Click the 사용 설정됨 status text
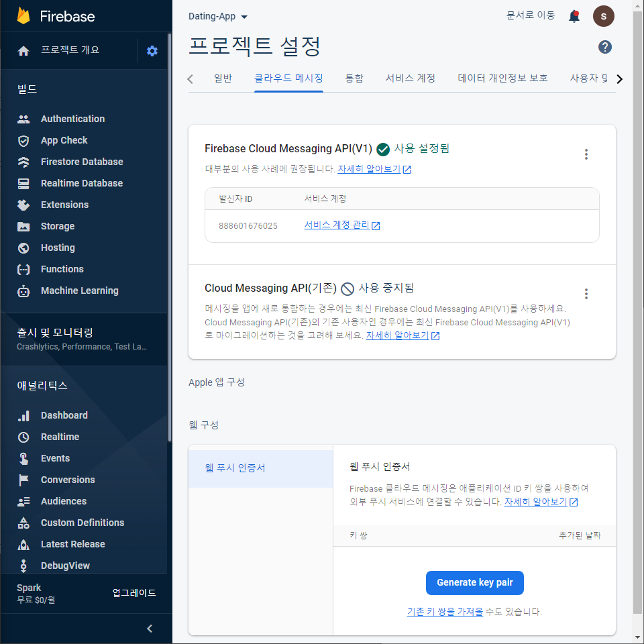 click(x=422, y=149)
